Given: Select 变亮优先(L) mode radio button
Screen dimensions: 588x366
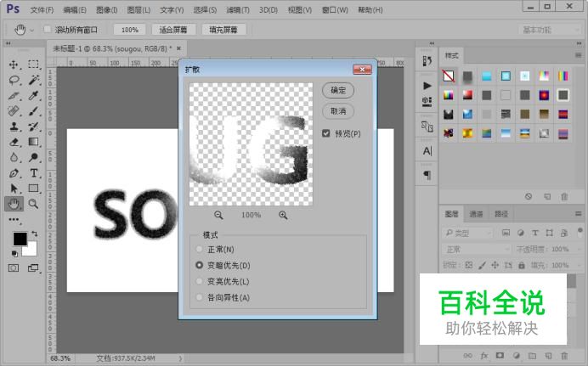Looking at the screenshot, I should pos(199,281).
